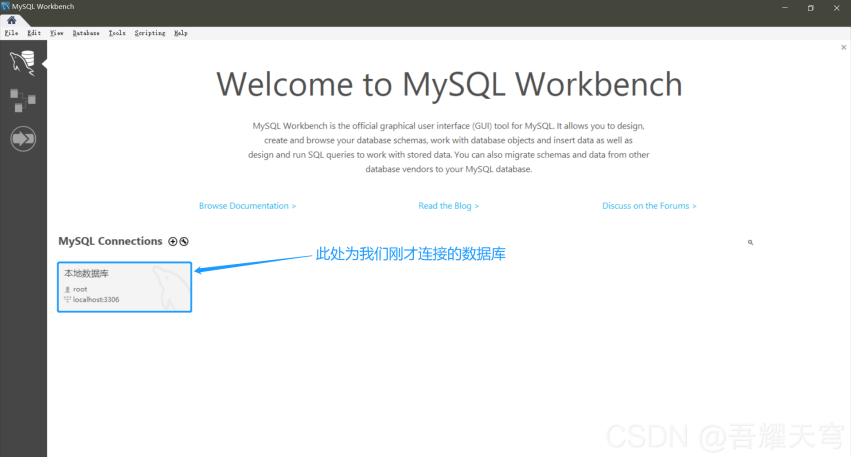Select the dolphin MySQL connections sidebar icon
852x457 pixels.
tap(23, 63)
